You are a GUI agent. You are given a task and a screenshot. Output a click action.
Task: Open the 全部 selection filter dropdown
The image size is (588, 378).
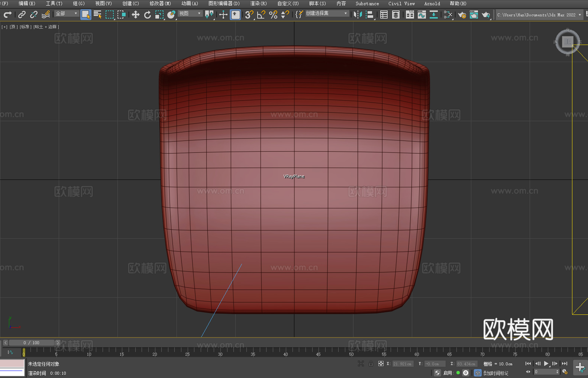pyautogui.click(x=67, y=13)
